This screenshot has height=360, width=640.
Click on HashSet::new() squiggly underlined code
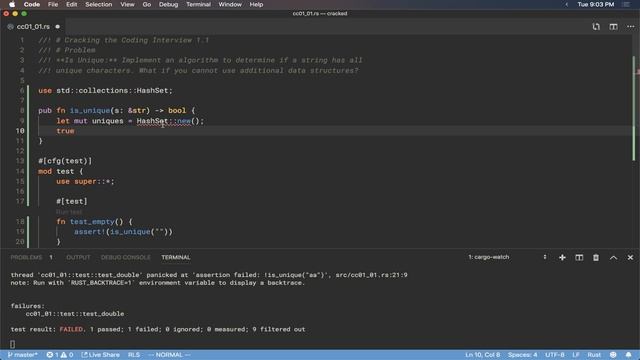170,121
